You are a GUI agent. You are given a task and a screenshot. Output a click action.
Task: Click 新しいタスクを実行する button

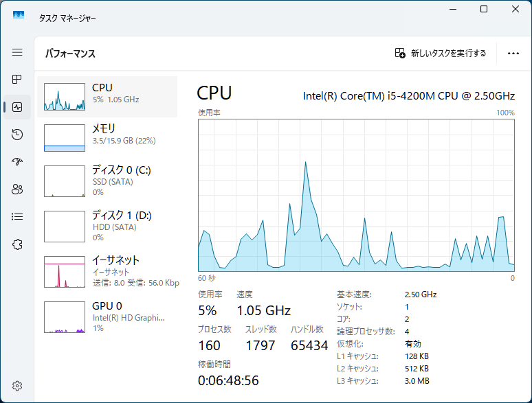coord(441,54)
